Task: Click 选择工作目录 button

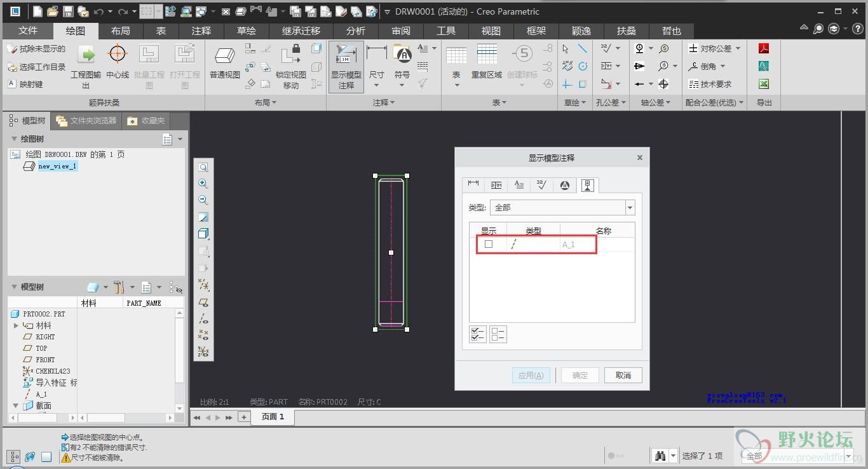Action: click(x=37, y=67)
